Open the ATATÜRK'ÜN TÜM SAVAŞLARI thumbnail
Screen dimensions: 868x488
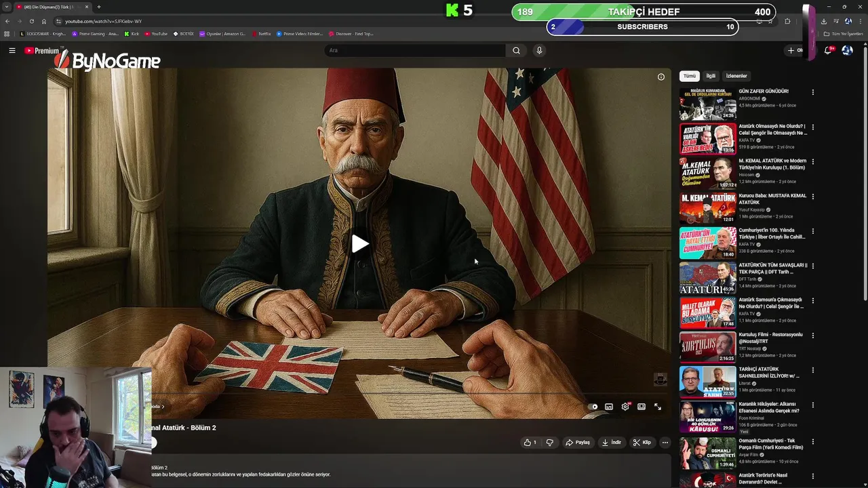[707, 278]
